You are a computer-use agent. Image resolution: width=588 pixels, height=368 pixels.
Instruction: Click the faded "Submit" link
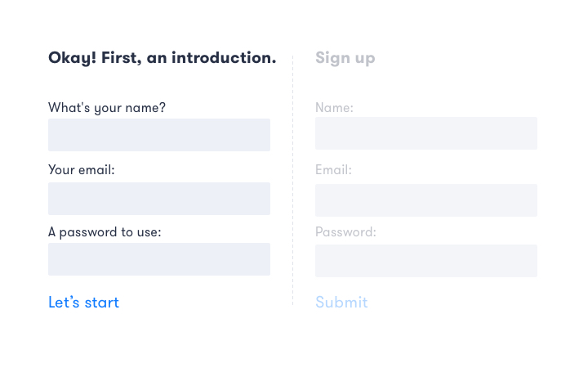point(341,303)
